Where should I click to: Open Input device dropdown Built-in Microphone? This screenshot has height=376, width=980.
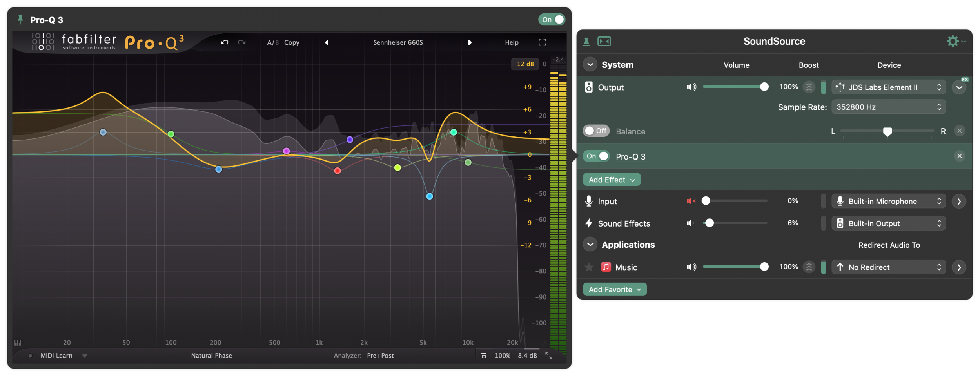pos(889,202)
